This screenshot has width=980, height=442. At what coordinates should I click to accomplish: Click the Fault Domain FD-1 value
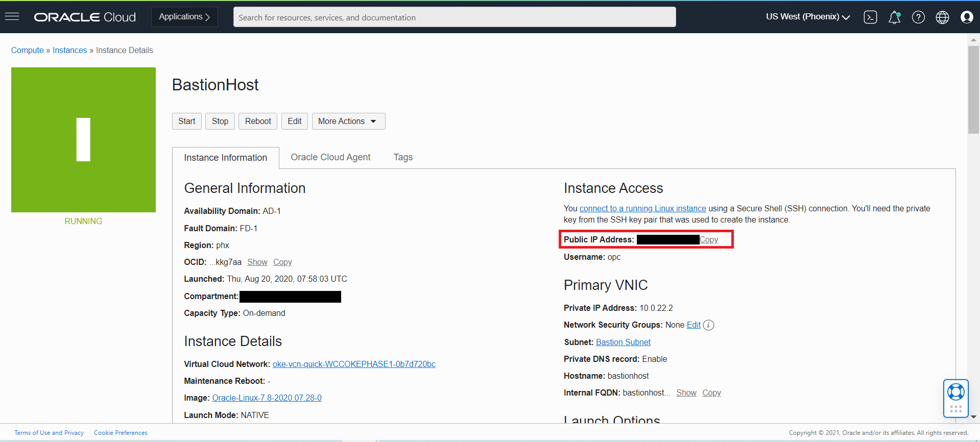click(249, 228)
